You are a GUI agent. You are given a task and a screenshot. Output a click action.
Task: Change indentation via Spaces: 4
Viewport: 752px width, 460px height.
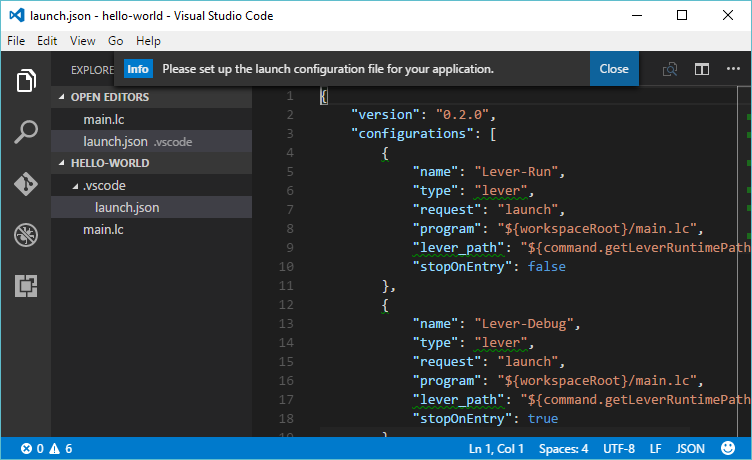pyautogui.click(x=565, y=448)
